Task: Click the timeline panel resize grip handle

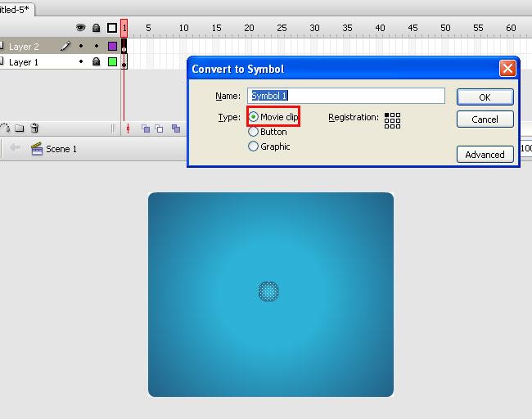Action: click(x=113, y=128)
